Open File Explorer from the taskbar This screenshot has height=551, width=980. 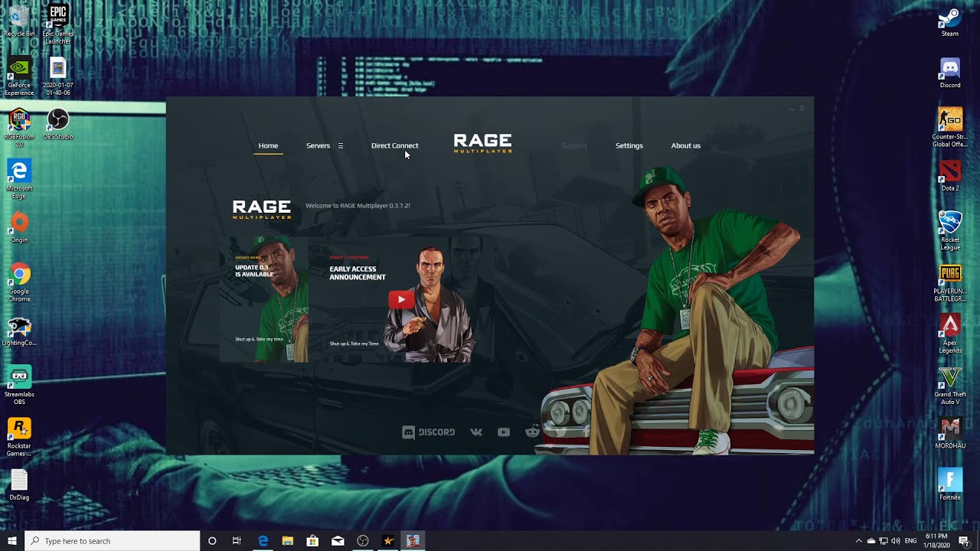(x=288, y=541)
